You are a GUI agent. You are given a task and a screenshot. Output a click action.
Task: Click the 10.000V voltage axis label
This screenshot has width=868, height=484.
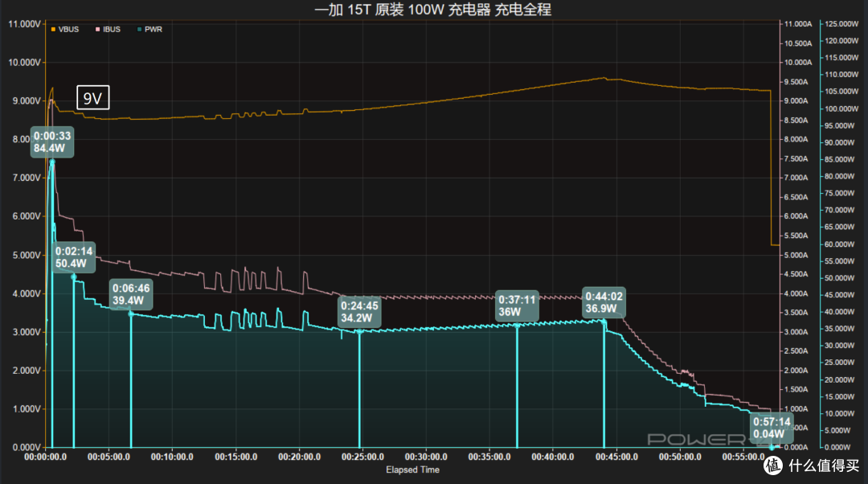point(24,63)
